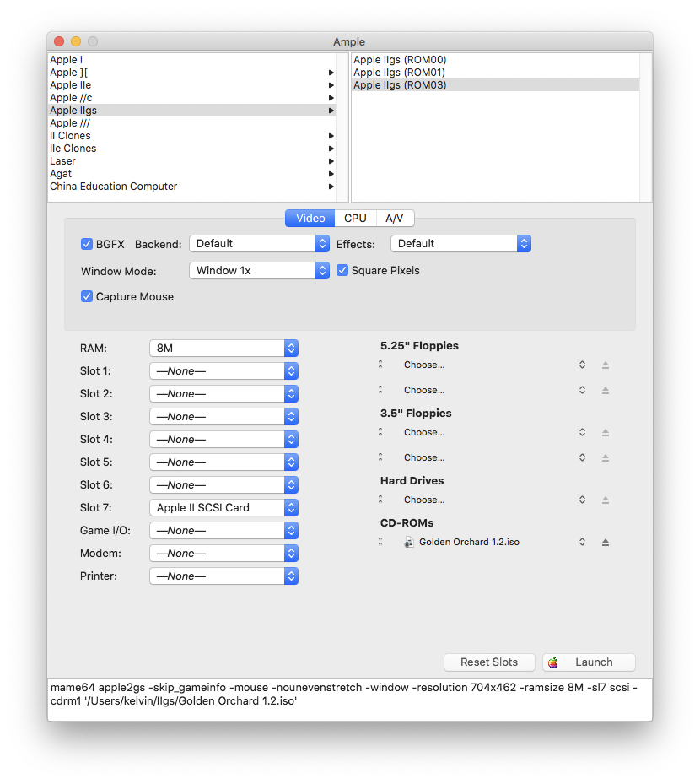
Task: Select Laser in machine list
Action: click(191, 161)
